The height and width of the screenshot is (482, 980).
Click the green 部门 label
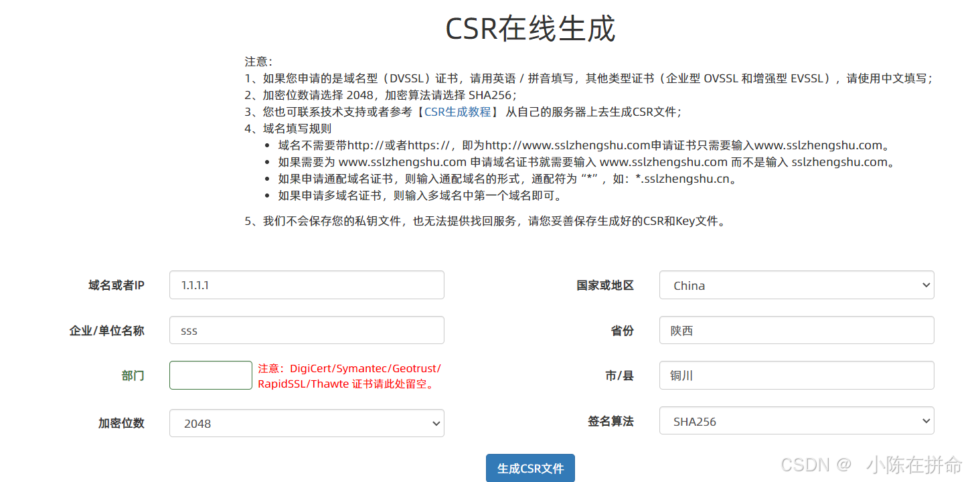(133, 376)
